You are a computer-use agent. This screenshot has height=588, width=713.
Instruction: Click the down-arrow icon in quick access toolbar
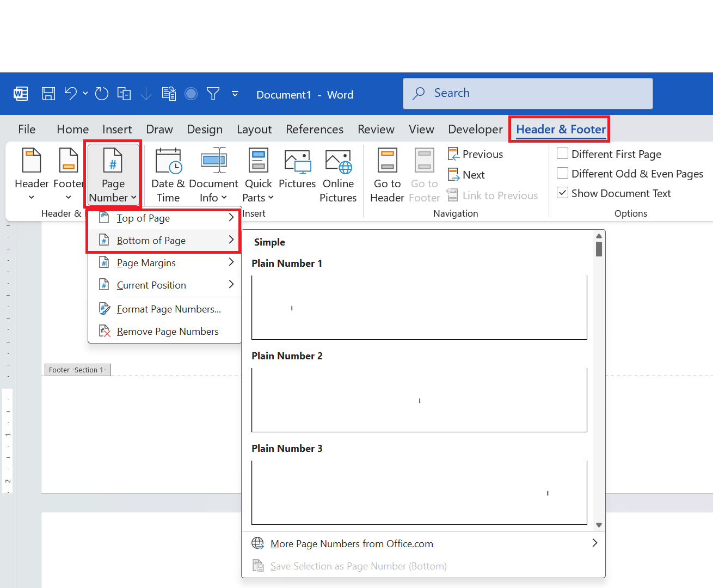(x=146, y=94)
